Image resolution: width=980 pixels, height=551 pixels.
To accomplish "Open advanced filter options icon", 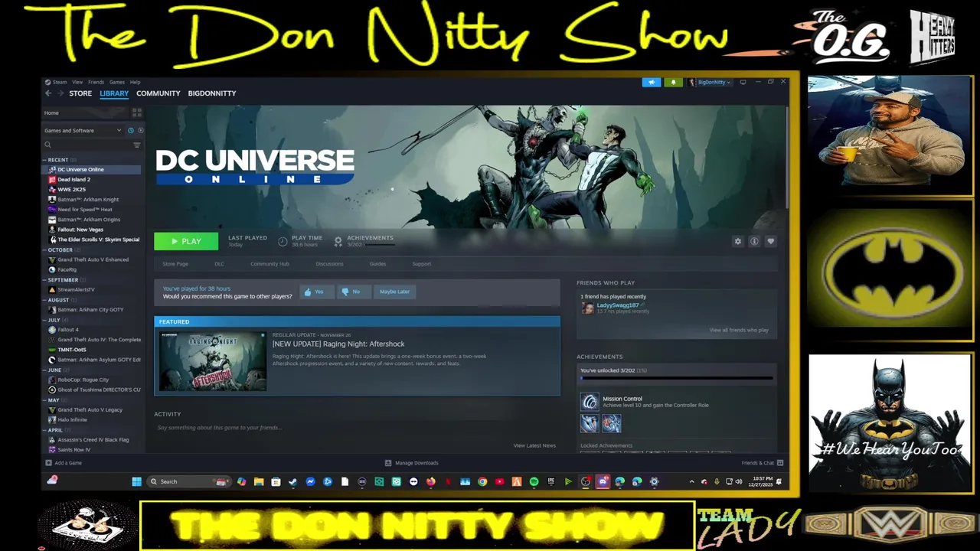I will (137, 145).
